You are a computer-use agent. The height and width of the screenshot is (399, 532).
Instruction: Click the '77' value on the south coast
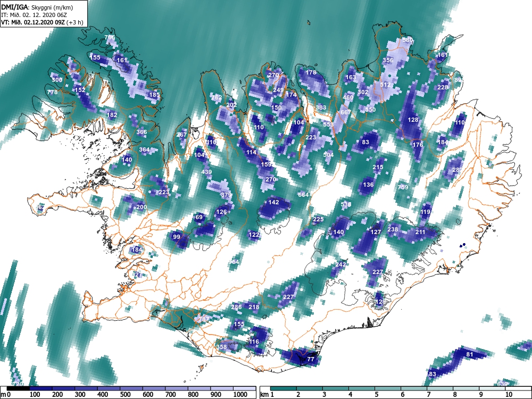click(x=311, y=359)
